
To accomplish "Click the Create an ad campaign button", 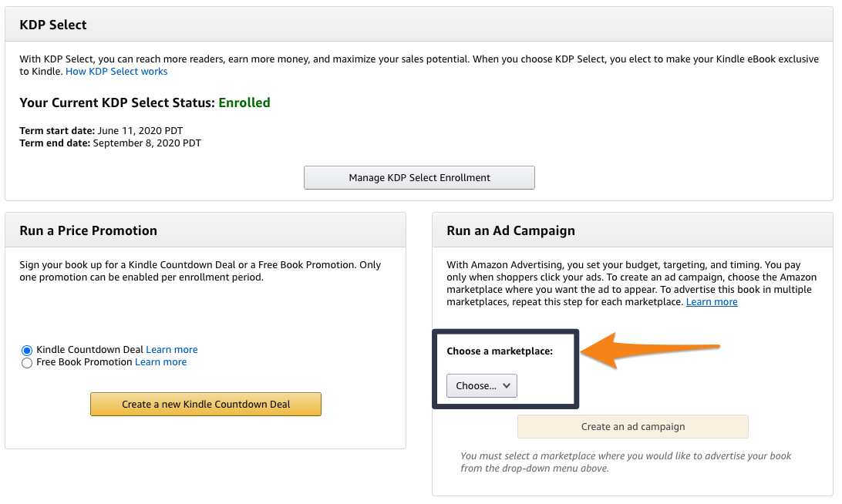I will tap(632, 426).
